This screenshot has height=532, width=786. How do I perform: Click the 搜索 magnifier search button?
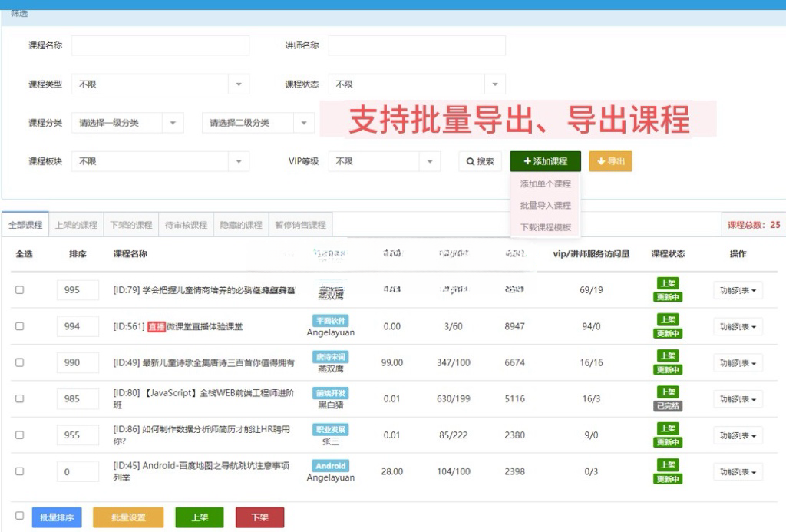[x=480, y=161]
